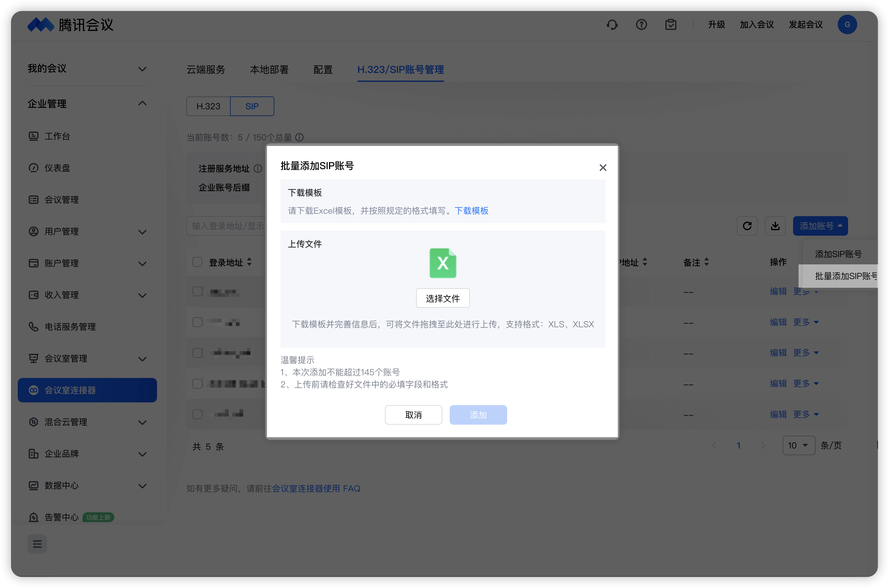This screenshot has height=588, width=889.
Task: Click the user avatar G
Action: [847, 25]
